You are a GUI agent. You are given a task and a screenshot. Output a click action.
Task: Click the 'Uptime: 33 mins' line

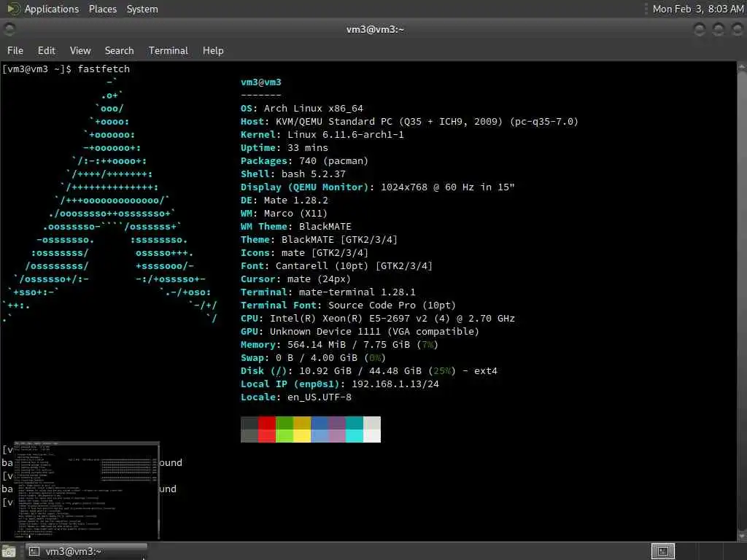pos(285,147)
